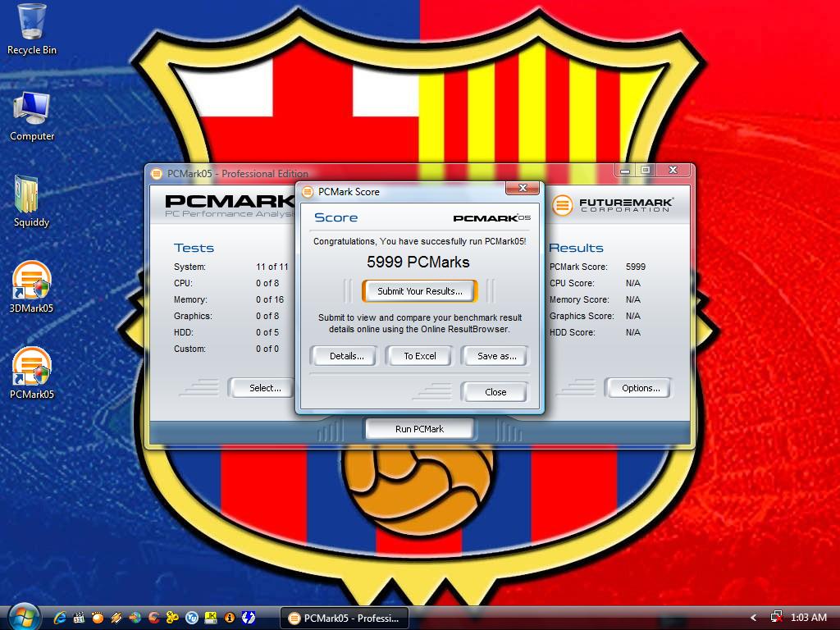Click the JK quick launch icon
The image size is (840, 630).
211,618
